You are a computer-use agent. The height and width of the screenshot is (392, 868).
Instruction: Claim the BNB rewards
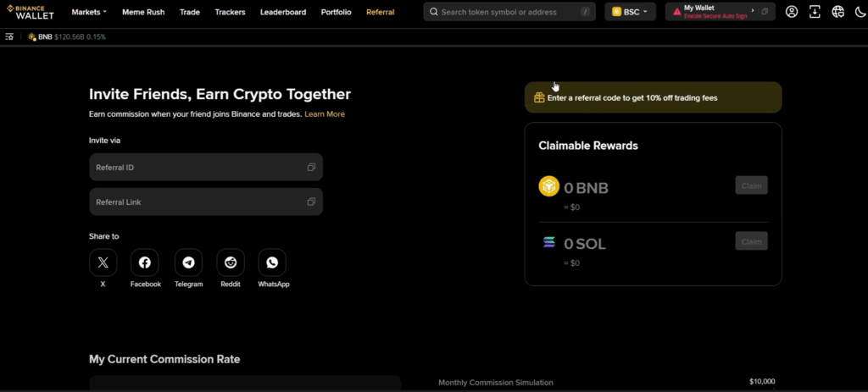click(751, 185)
